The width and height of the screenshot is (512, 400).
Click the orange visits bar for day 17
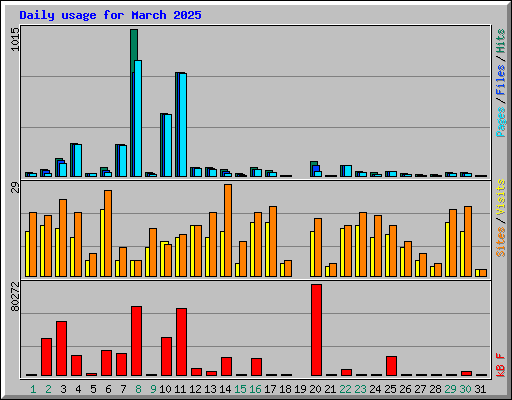(x=273, y=241)
